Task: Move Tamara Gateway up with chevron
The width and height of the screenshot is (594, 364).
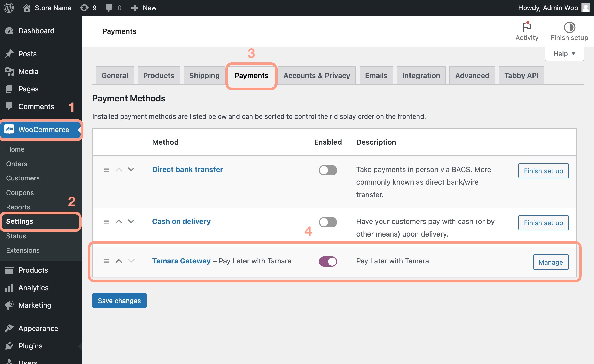Action: point(119,261)
